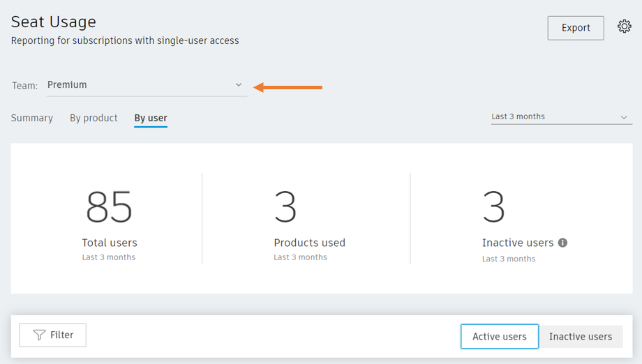Viewport: 642px width, 364px height.
Task: Toggle to Active users view
Action: (x=500, y=337)
